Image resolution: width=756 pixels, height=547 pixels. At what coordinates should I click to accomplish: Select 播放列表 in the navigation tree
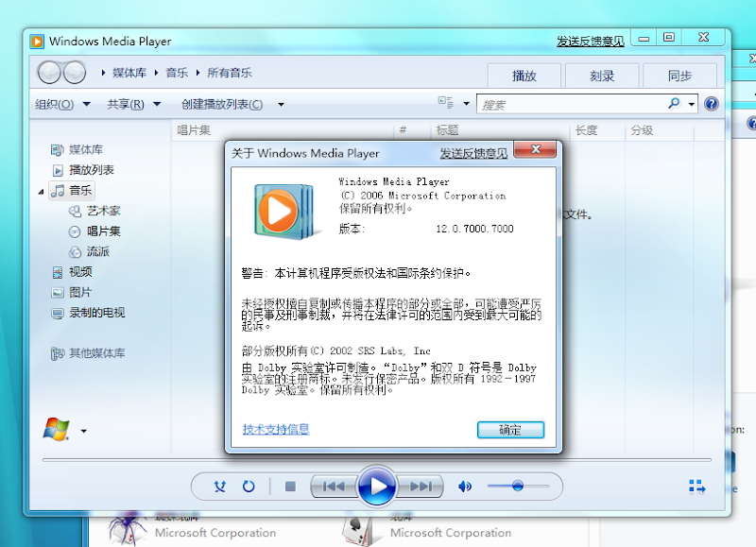pyautogui.click(x=83, y=170)
